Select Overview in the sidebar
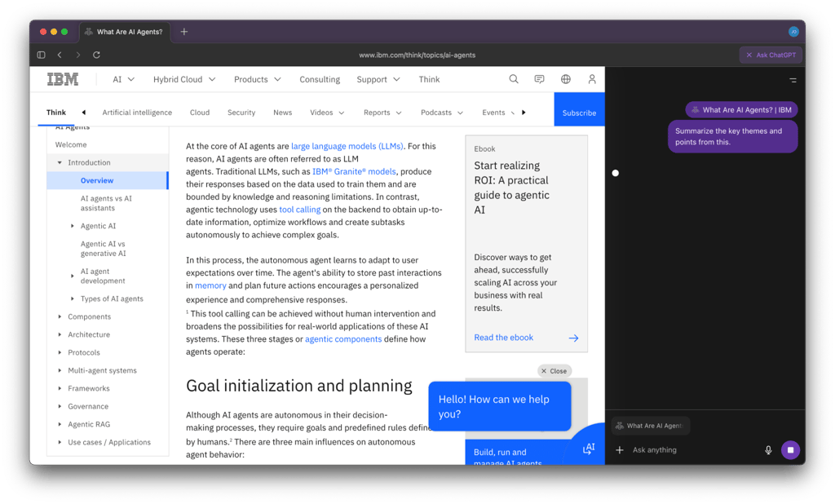Screen dimensions: 835x504 (108, 180)
